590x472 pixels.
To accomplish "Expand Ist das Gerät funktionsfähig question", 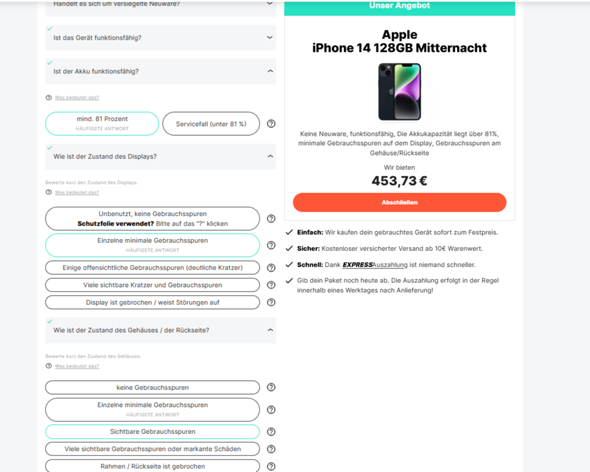I will [161, 38].
